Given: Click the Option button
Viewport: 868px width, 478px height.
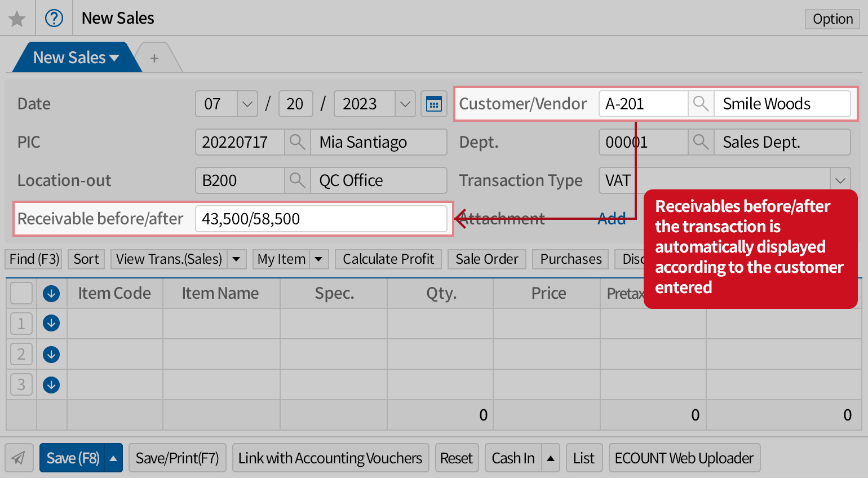Looking at the screenshot, I should coord(832,19).
